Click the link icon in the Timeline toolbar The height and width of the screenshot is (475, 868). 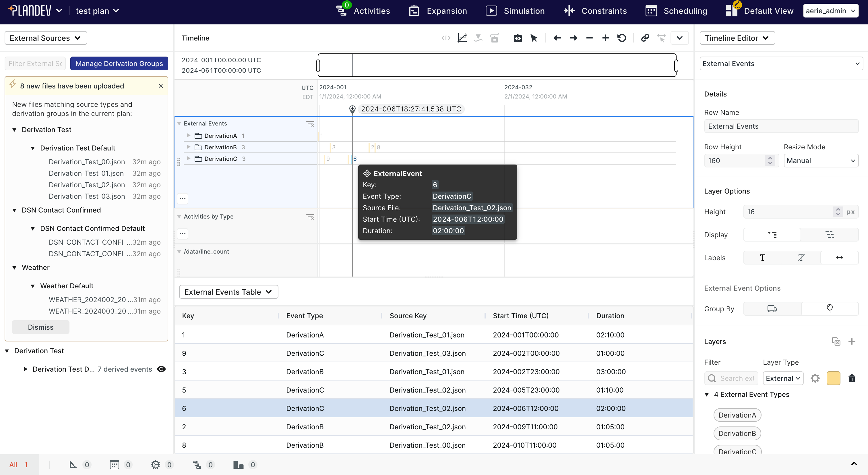(x=645, y=38)
